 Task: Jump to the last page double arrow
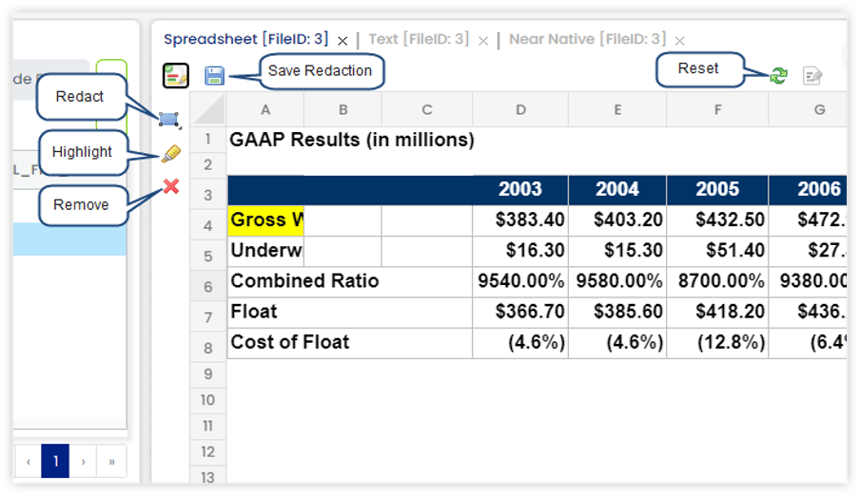[110, 462]
